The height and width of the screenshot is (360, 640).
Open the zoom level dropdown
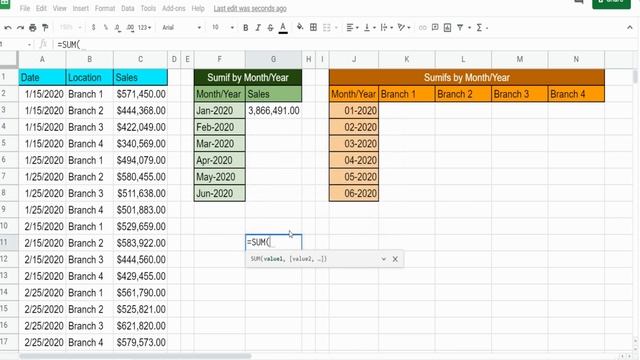click(70, 27)
